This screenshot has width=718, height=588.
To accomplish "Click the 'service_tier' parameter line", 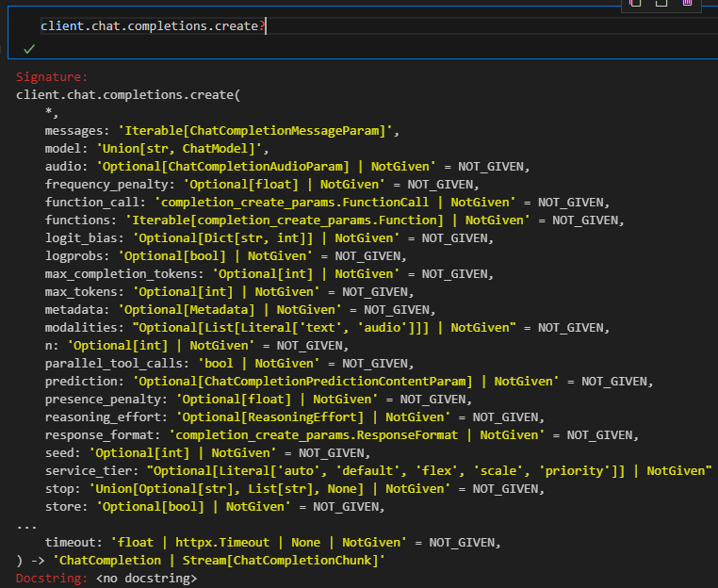I will tap(379, 471).
